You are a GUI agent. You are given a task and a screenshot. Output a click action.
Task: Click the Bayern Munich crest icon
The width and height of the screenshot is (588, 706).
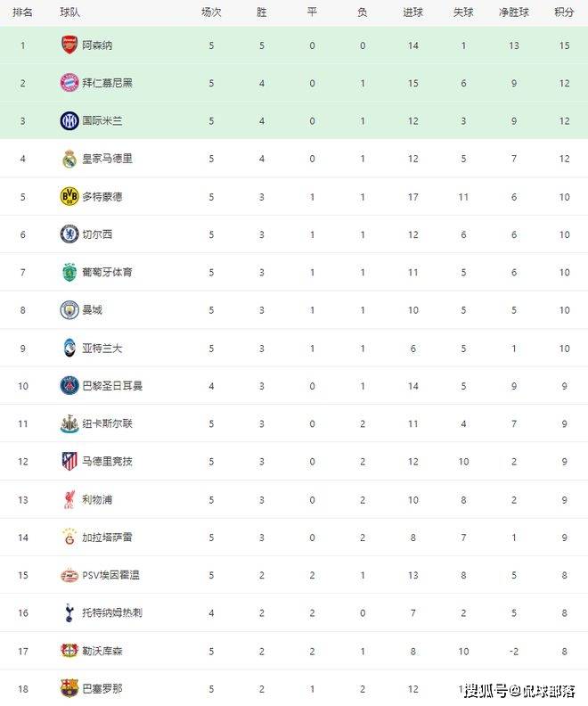(x=69, y=83)
